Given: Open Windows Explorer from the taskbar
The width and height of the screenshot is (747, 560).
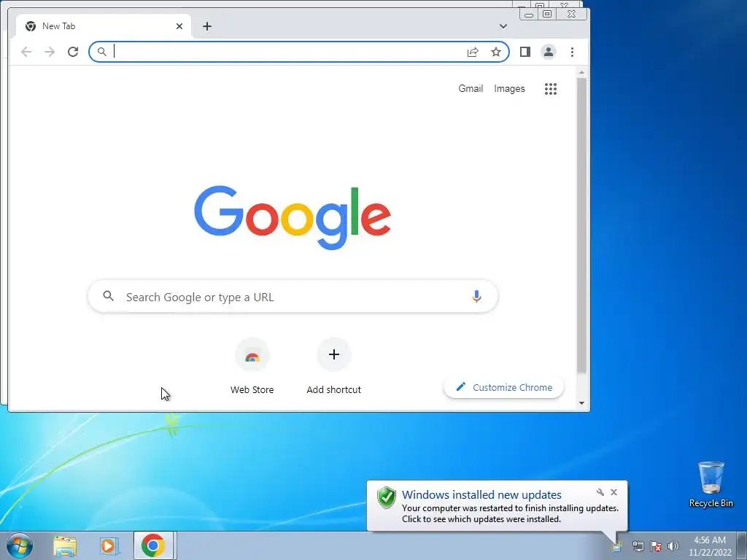Looking at the screenshot, I should click(x=65, y=545).
